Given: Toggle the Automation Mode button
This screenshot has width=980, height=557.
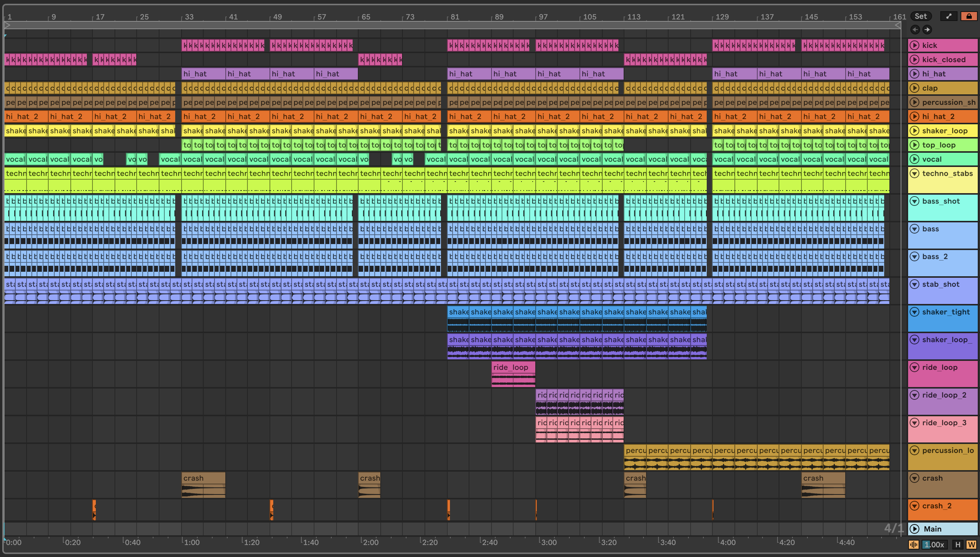Looking at the screenshot, I should pos(948,16).
